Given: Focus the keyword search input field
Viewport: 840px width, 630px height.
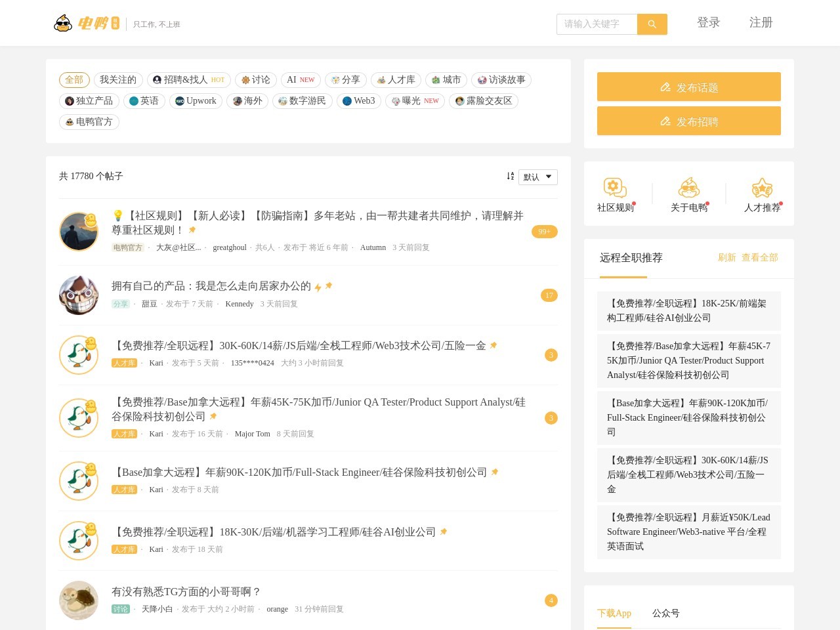Looking at the screenshot, I should point(597,24).
